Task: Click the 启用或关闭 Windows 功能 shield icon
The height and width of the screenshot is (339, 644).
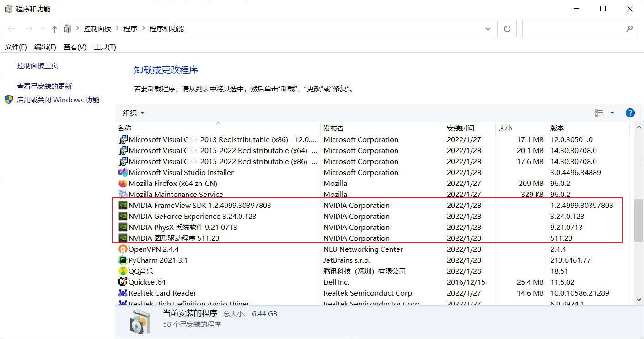Action: (7, 100)
